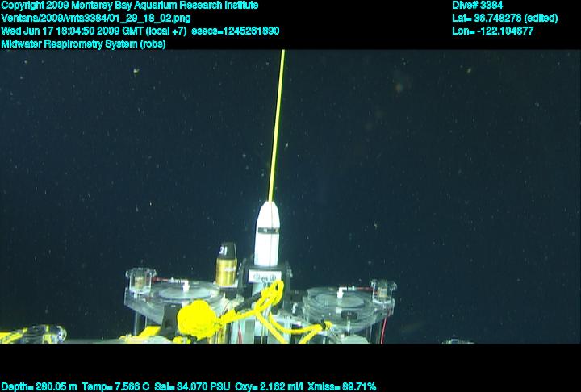The width and height of the screenshot is (581, 392).
Task: Click the "Temp= 7.566 C" readout
Action: coord(115,387)
